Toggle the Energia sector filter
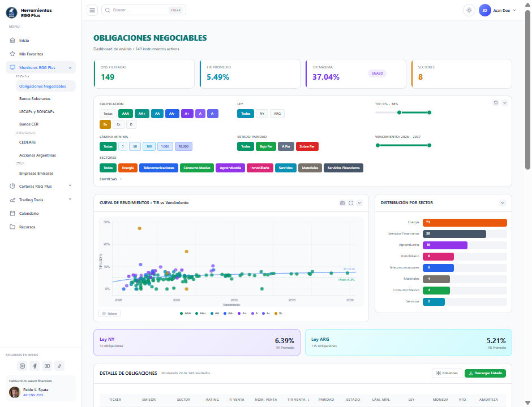Screen dimensions: 532x407 (x=128, y=167)
